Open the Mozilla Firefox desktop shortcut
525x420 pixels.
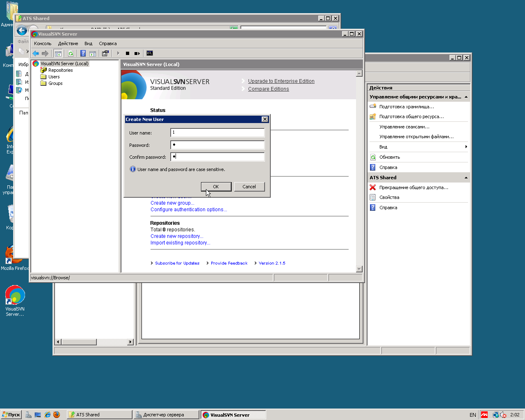[x=15, y=258]
